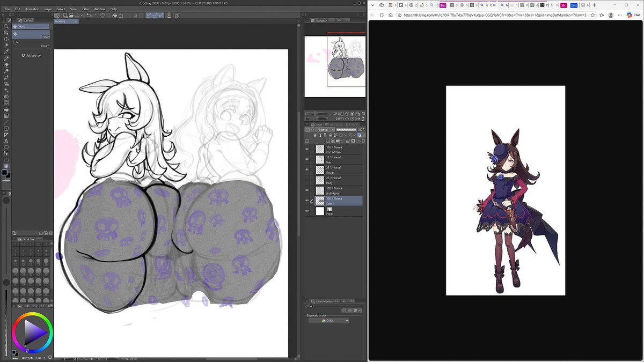
Task: Open the browser profile icon
Action: (x=611, y=15)
